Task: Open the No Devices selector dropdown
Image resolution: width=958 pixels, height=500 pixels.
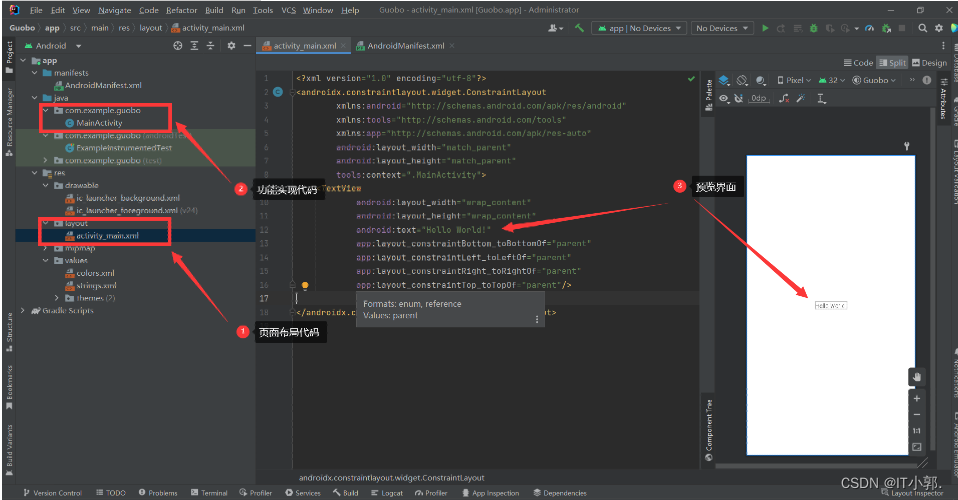Action: click(x=720, y=28)
